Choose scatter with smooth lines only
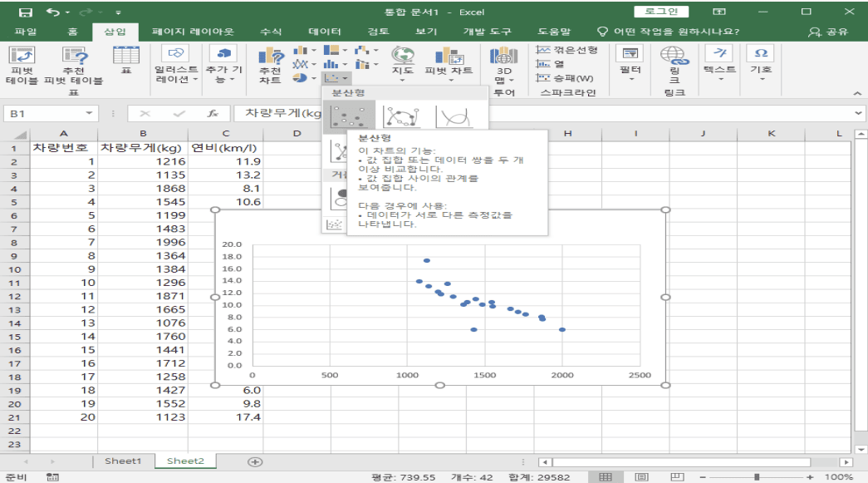The height and width of the screenshot is (483, 868). click(x=454, y=117)
